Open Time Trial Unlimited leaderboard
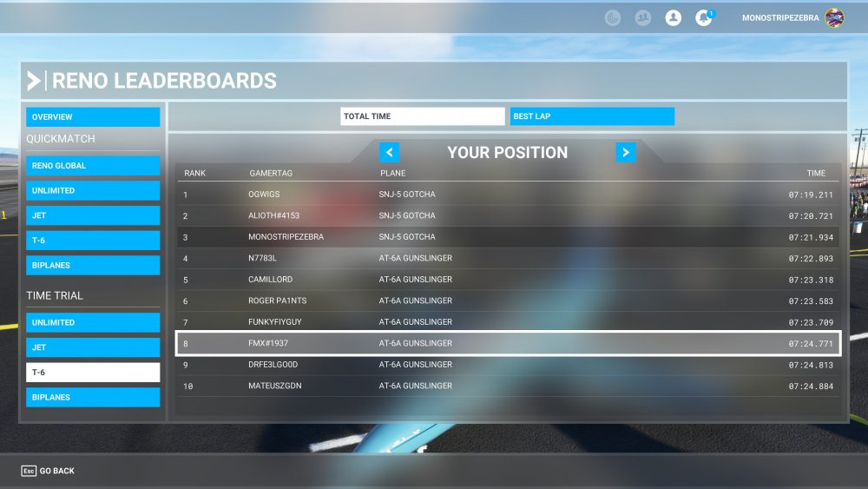 coord(93,322)
